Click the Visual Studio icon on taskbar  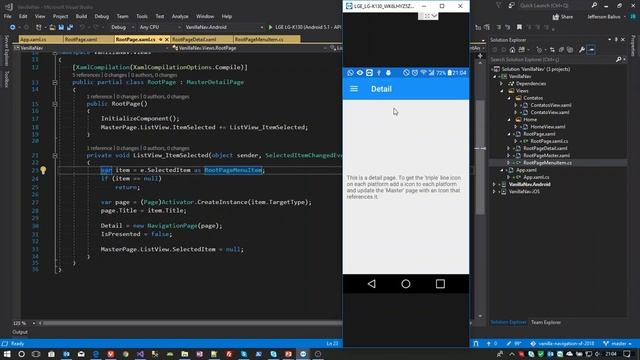pos(140,354)
